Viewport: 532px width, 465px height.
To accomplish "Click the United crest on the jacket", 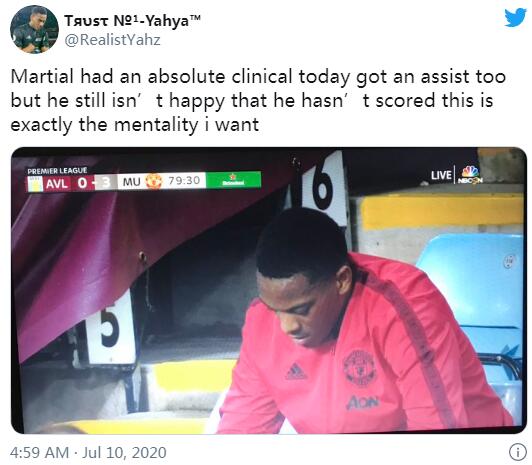I will click(360, 369).
